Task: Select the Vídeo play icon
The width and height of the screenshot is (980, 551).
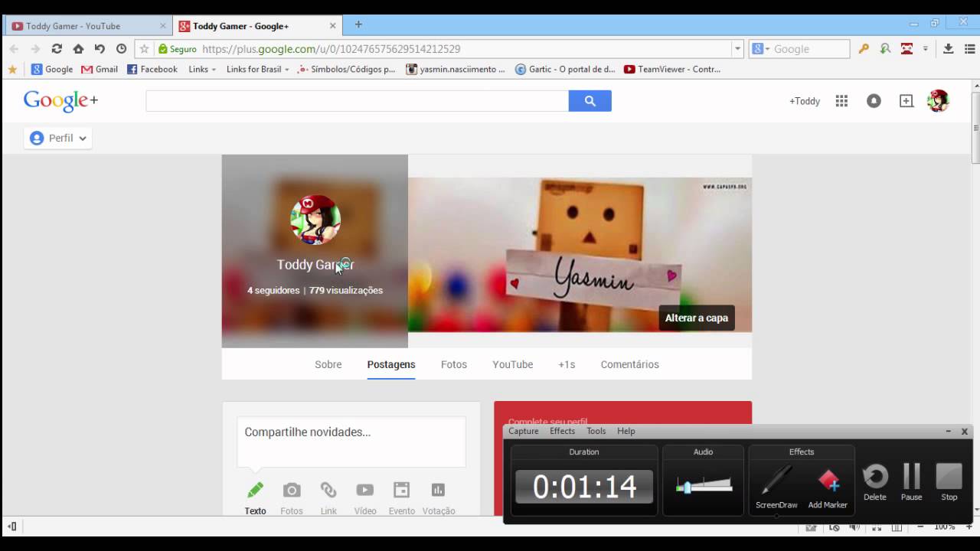Action: coord(365,490)
